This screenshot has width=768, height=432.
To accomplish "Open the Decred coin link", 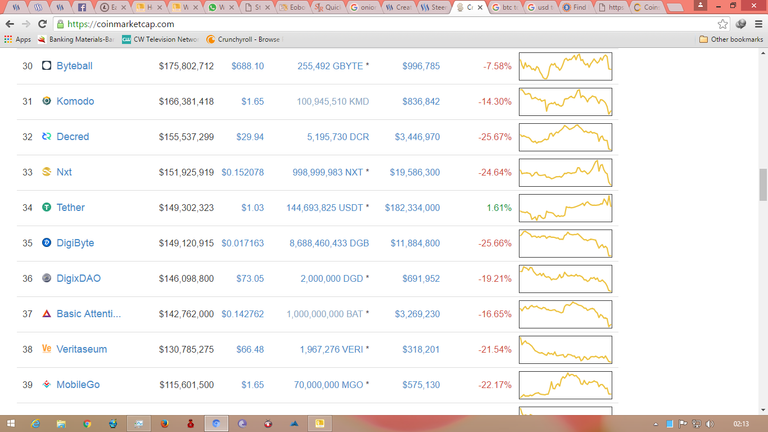I will coord(73,137).
